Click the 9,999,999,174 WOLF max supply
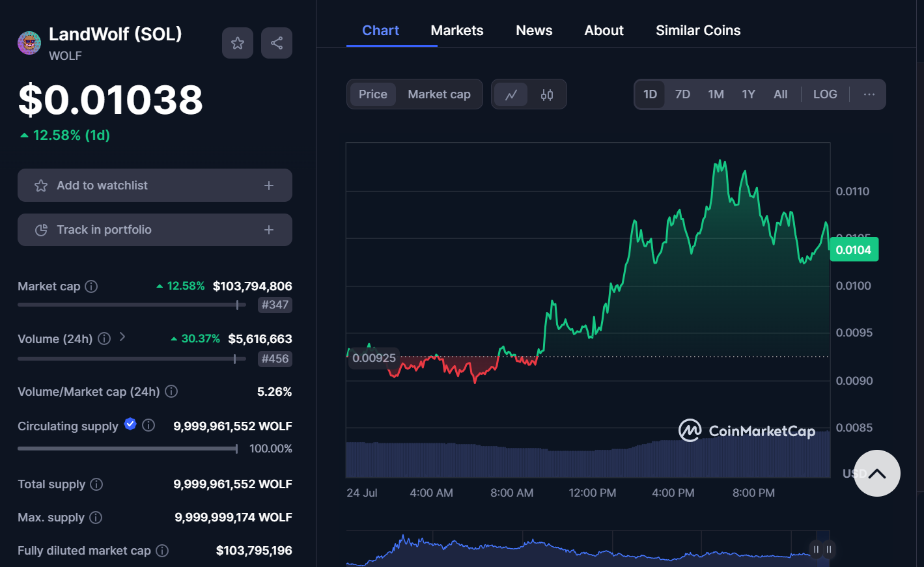 (x=233, y=518)
